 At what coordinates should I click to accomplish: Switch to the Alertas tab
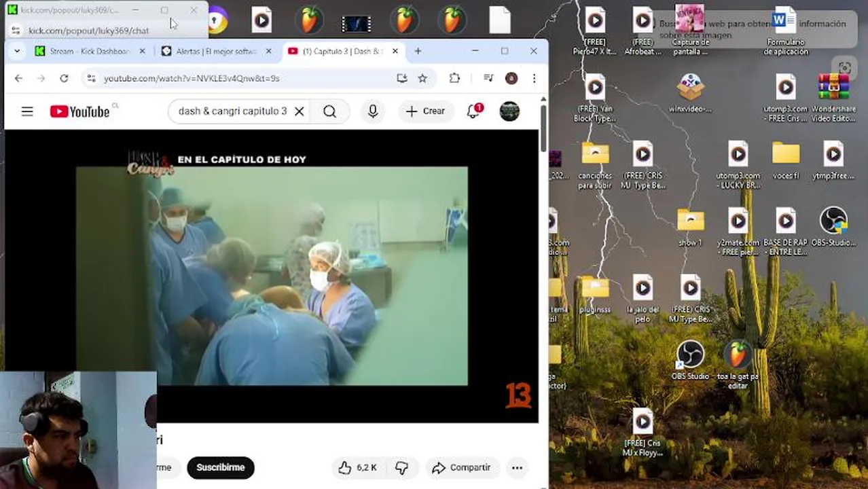pos(216,51)
